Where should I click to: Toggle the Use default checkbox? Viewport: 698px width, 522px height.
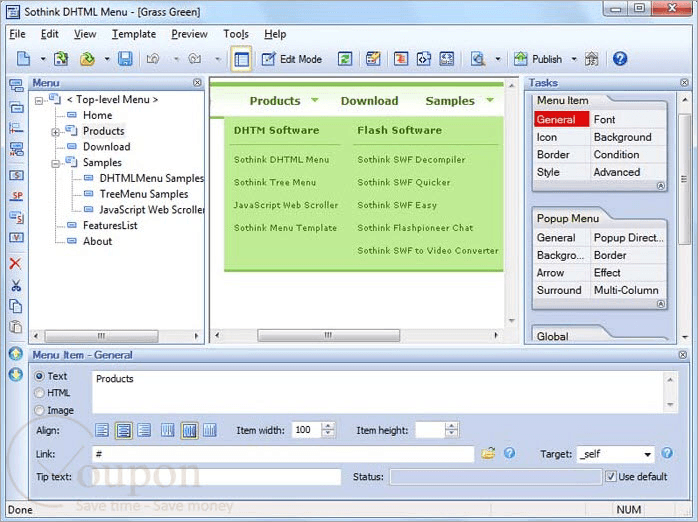[x=610, y=477]
